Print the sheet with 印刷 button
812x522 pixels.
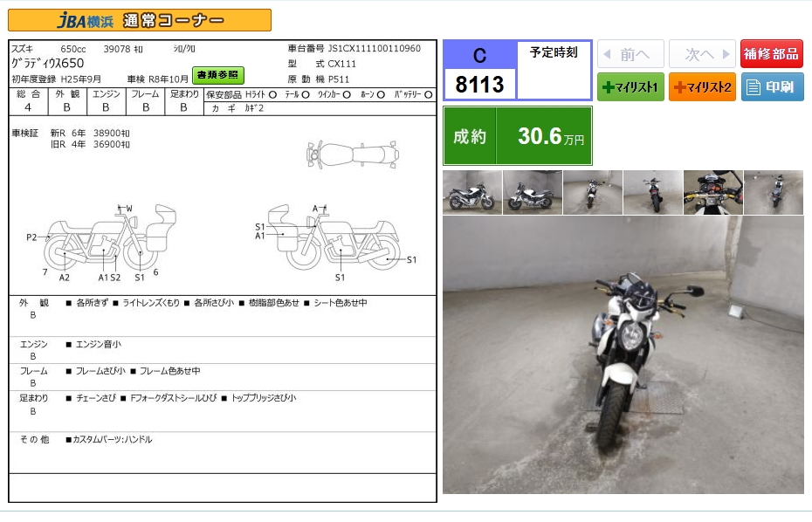click(x=772, y=87)
